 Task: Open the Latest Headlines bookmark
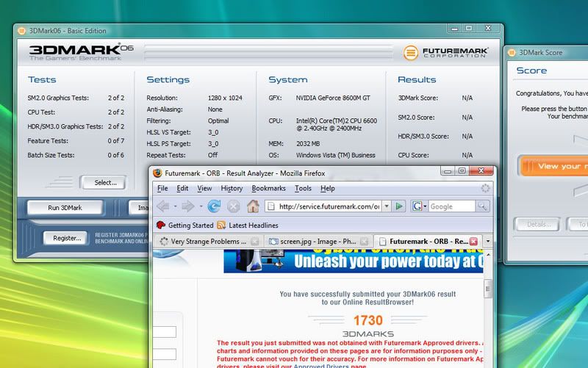point(248,226)
